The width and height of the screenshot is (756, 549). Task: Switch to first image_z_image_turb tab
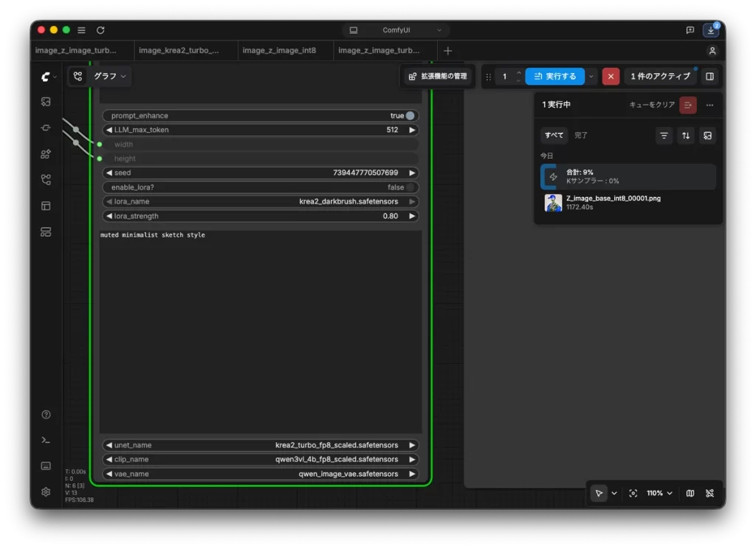(x=82, y=51)
